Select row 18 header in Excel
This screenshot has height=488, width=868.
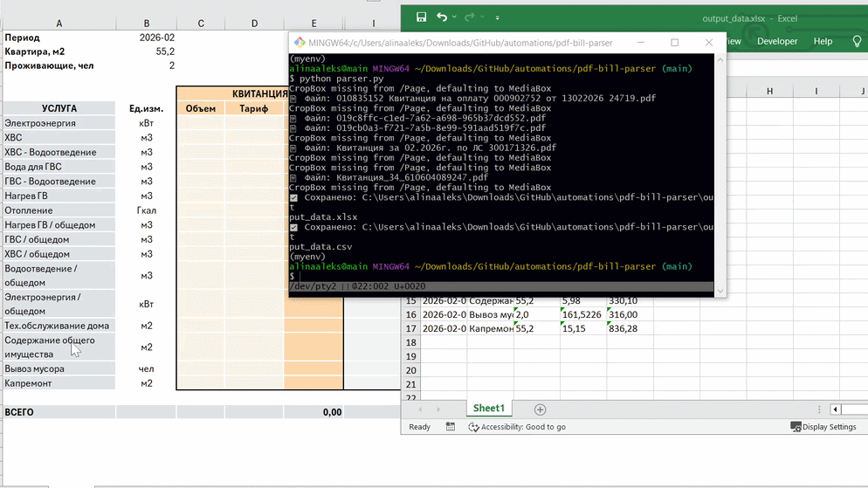coord(410,342)
